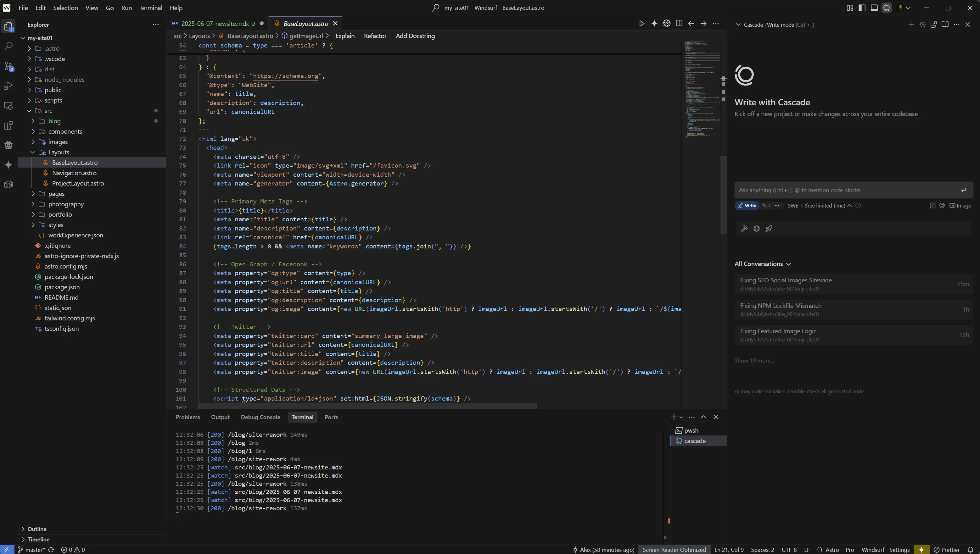
Task: Expand the photography folder
Action: tap(33, 204)
